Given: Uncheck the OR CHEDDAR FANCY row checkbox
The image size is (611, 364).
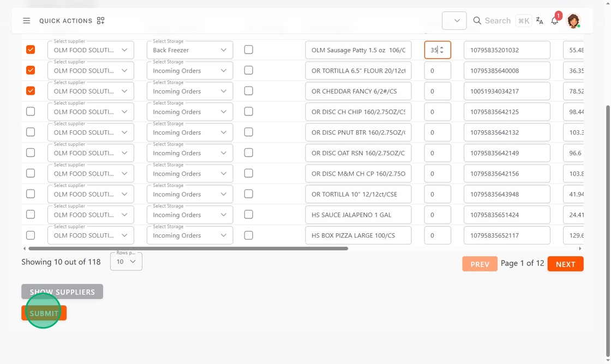Looking at the screenshot, I should click(31, 90).
